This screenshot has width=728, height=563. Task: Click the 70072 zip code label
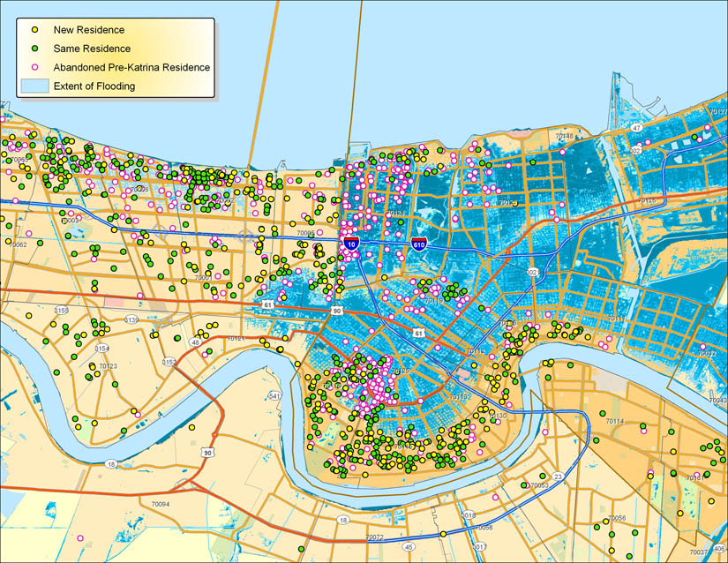374,537
